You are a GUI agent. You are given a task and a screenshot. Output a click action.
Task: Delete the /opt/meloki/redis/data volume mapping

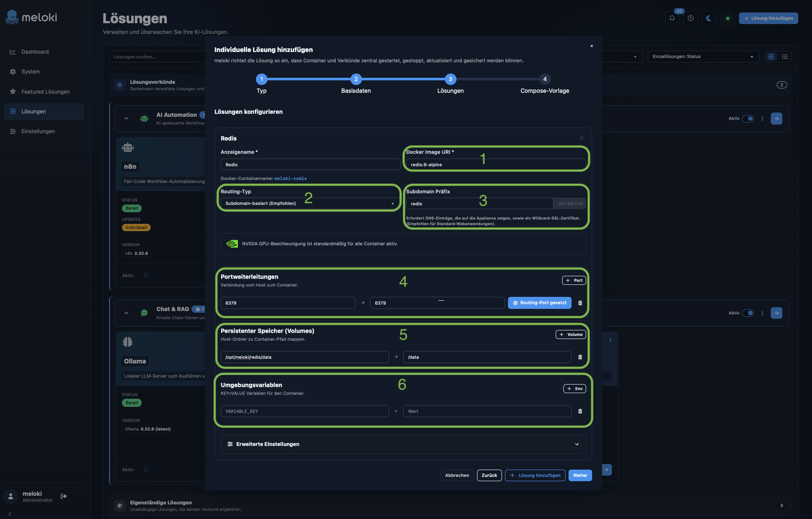[580, 357]
